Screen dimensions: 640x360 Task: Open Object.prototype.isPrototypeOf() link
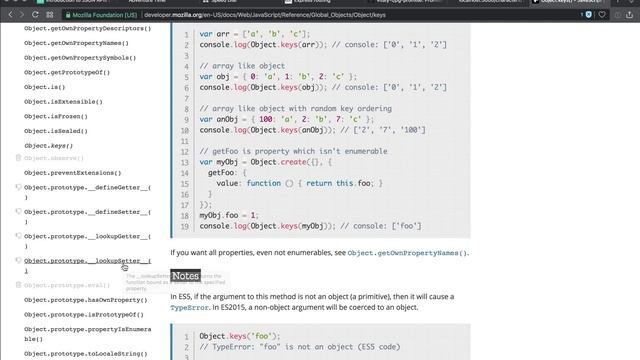point(84,315)
